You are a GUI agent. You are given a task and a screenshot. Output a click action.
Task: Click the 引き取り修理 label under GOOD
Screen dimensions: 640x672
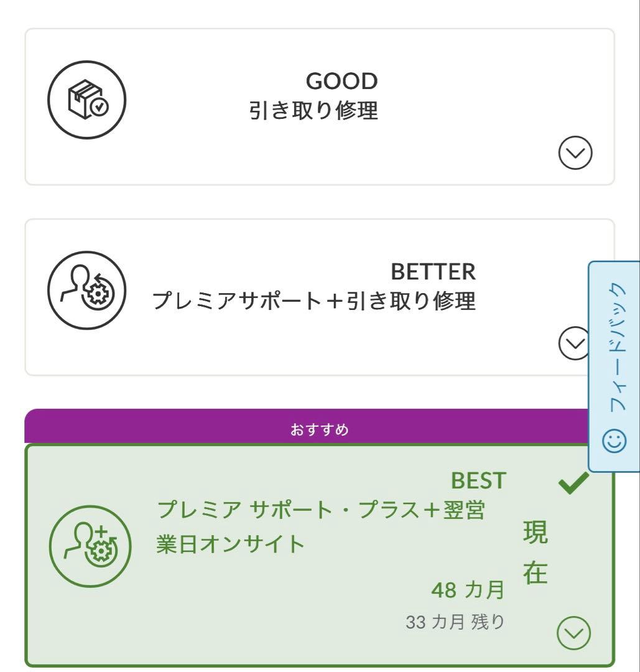(x=313, y=111)
